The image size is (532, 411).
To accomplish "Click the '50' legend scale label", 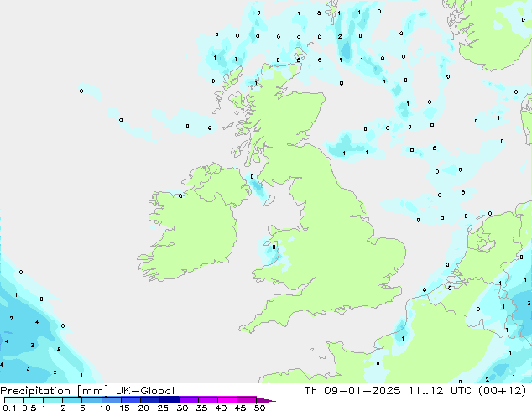I will [x=259, y=408].
